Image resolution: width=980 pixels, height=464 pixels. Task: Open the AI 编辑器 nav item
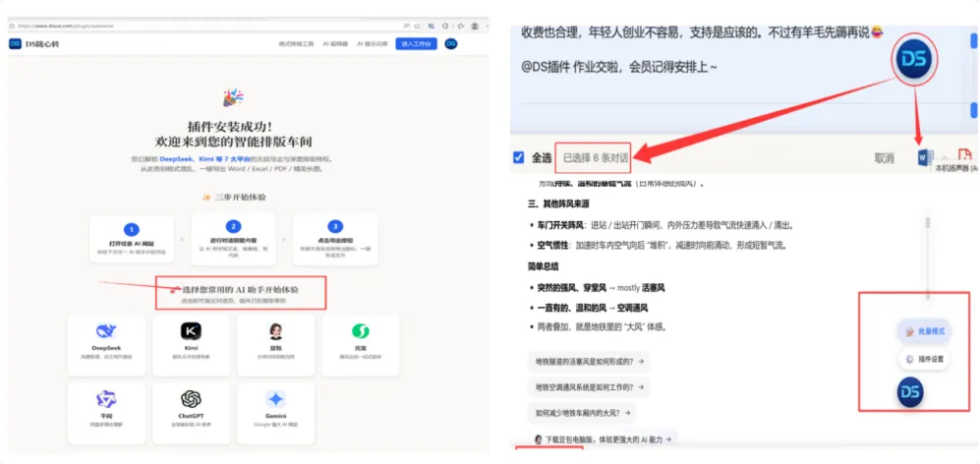coord(335,44)
